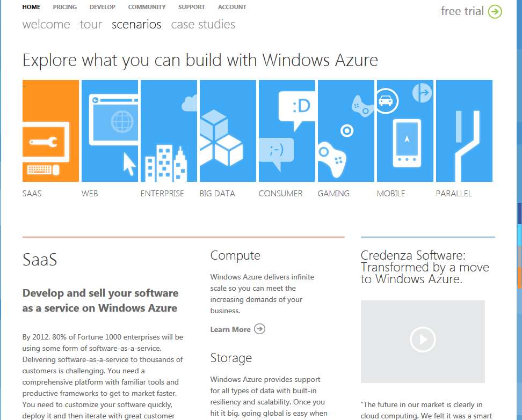Open the COMMUNITY menu
Viewport: 522px width, 420px height.
147,7
